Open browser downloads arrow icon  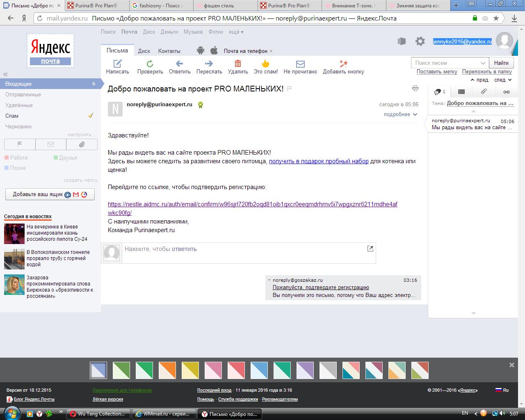pos(514,18)
